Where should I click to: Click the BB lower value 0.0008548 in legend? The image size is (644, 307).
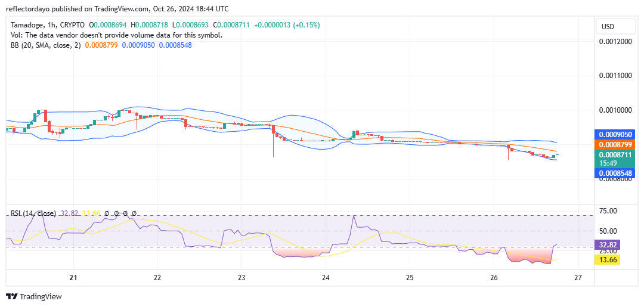click(175, 45)
